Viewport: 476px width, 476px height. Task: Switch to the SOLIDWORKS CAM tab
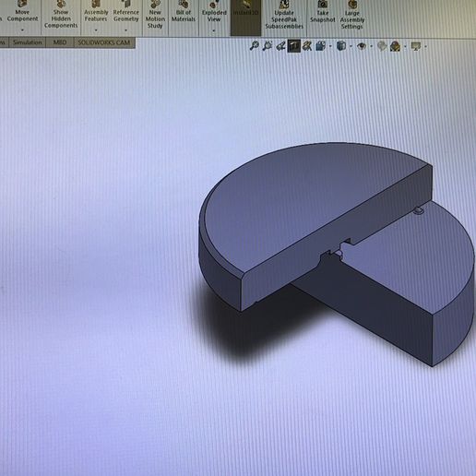coord(104,42)
